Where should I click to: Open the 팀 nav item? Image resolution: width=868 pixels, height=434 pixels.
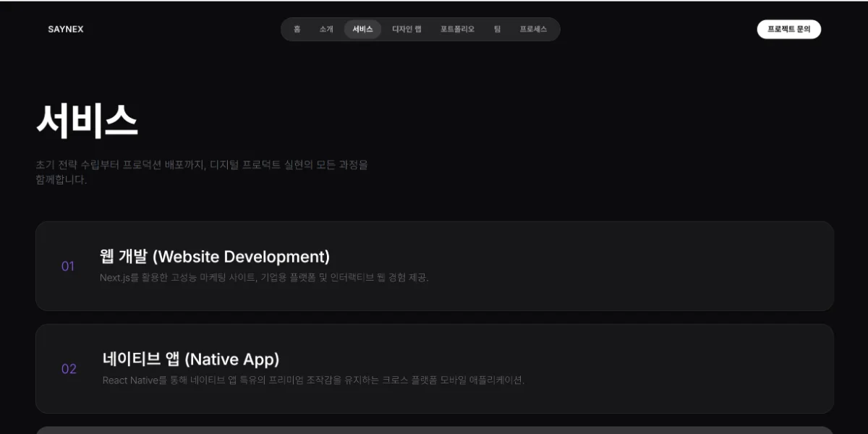click(497, 30)
